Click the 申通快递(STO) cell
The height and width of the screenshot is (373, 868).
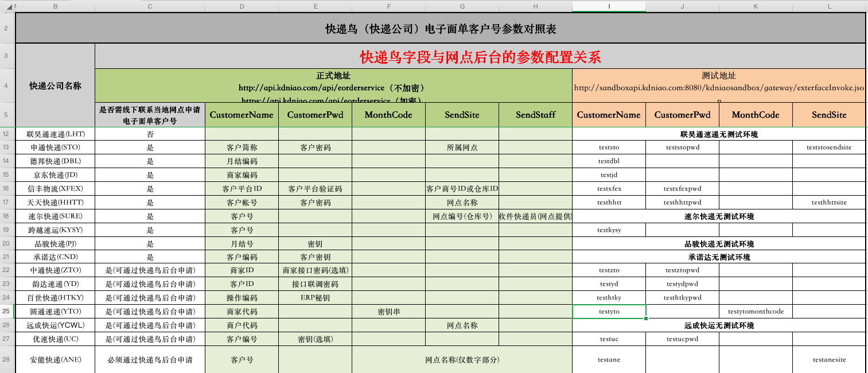(x=55, y=147)
